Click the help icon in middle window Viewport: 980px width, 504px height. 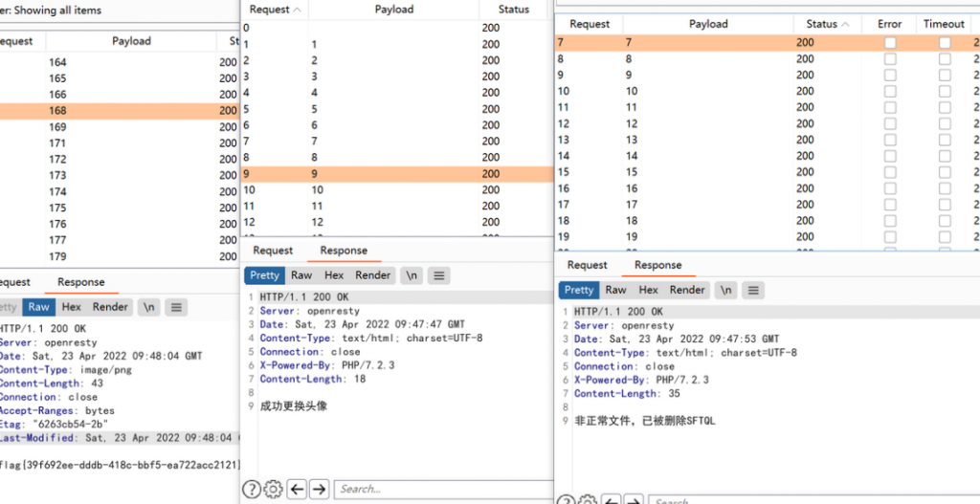point(251,489)
